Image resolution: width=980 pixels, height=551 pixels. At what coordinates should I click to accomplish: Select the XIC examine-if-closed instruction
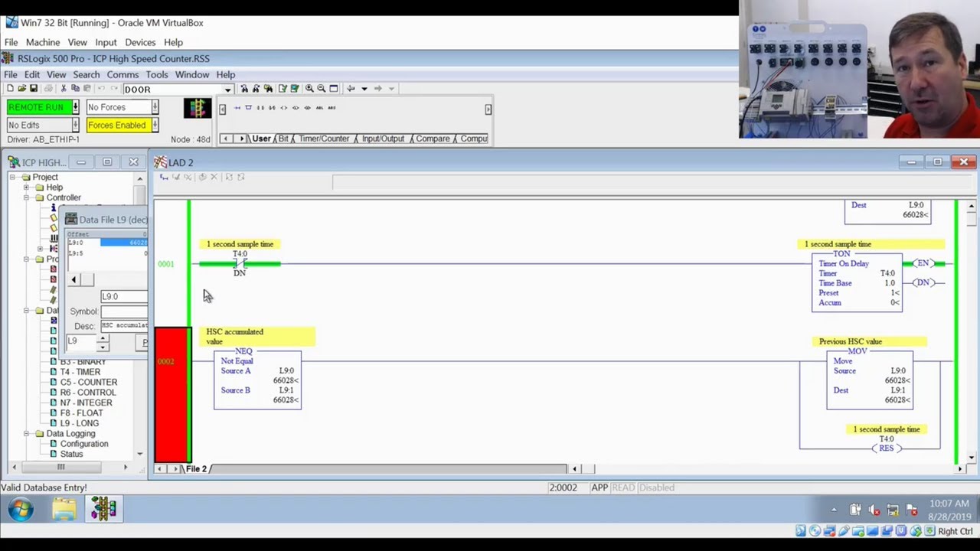[x=260, y=108]
